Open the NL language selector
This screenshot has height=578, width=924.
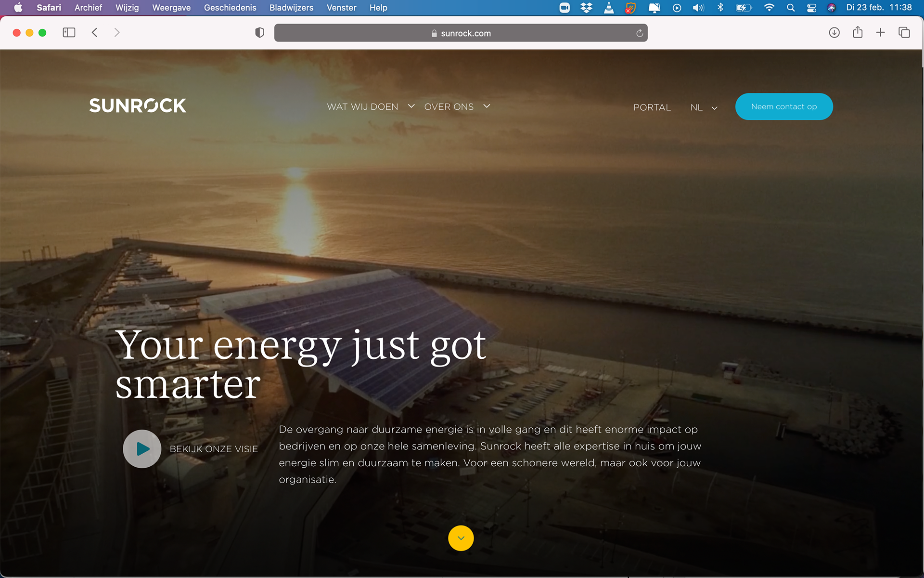704,107
